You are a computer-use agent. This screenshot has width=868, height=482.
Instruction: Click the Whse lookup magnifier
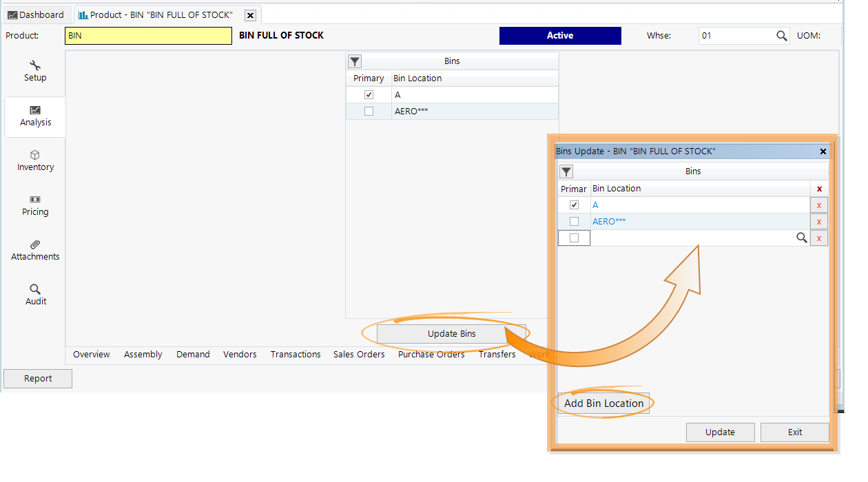coord(781,34)
